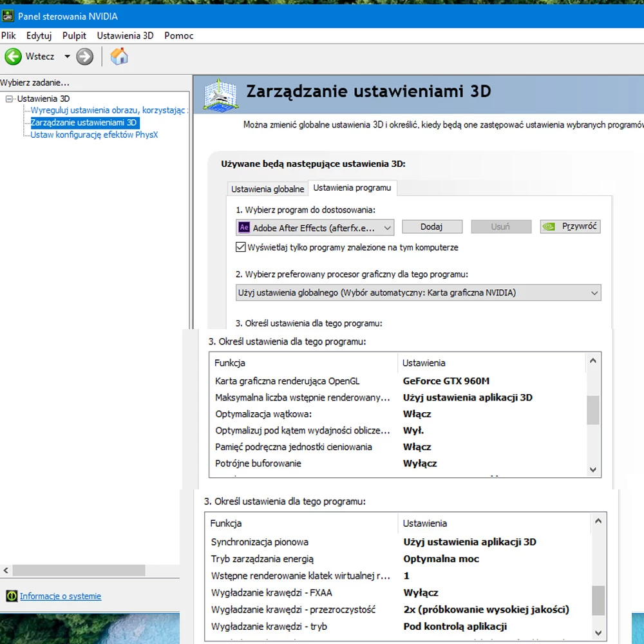Image resolution: width=644 pixels, height=644 pixels.
Task: Click the Pod kontrolą aplikacji value
Action: tap(455, 626)
